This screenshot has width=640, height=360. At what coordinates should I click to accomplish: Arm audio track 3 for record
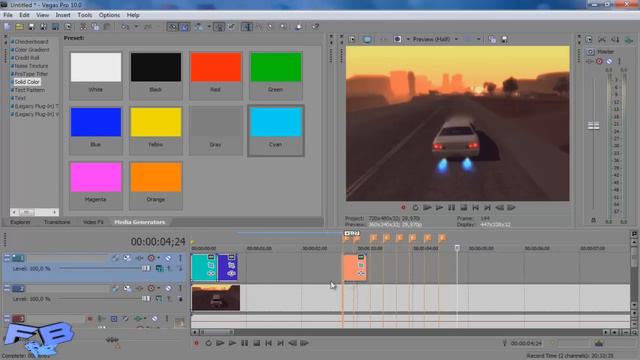(89, 319)
